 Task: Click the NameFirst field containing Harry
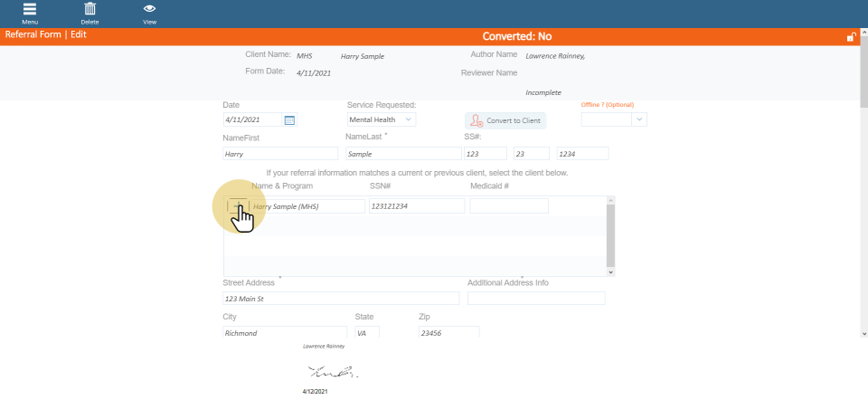tap(279, 154)
